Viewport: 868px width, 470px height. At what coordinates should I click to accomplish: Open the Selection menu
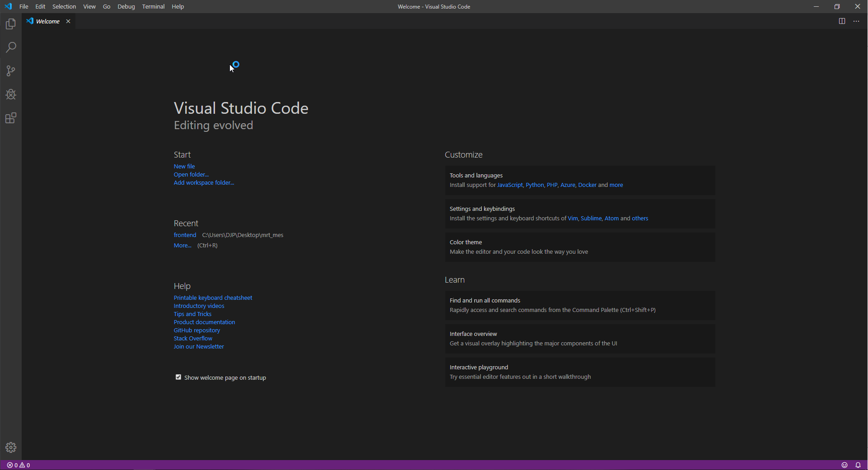click(x=64, y=6)
